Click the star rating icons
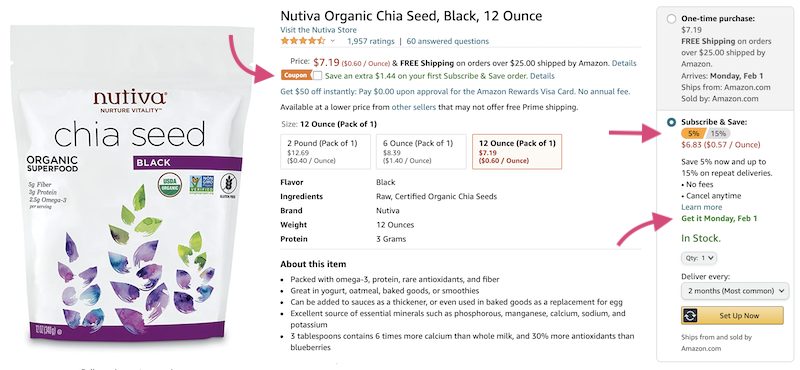 [x=303, y=41]
